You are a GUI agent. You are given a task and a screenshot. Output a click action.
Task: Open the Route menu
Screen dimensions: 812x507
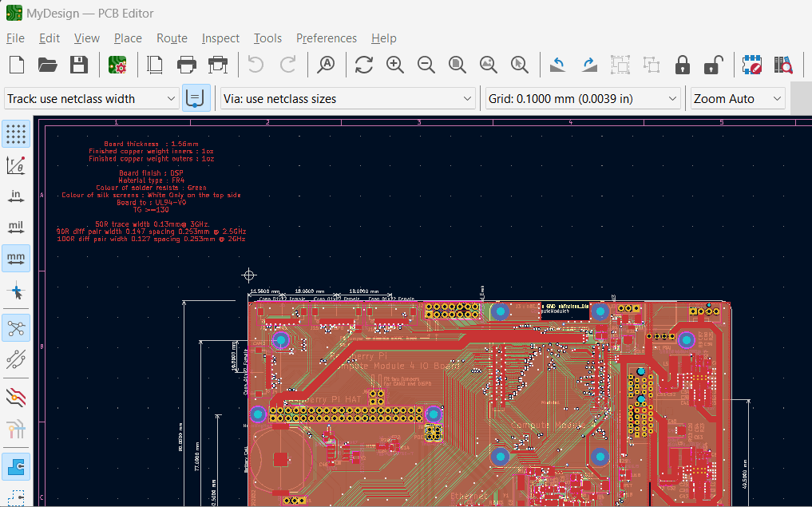(172, 38)
